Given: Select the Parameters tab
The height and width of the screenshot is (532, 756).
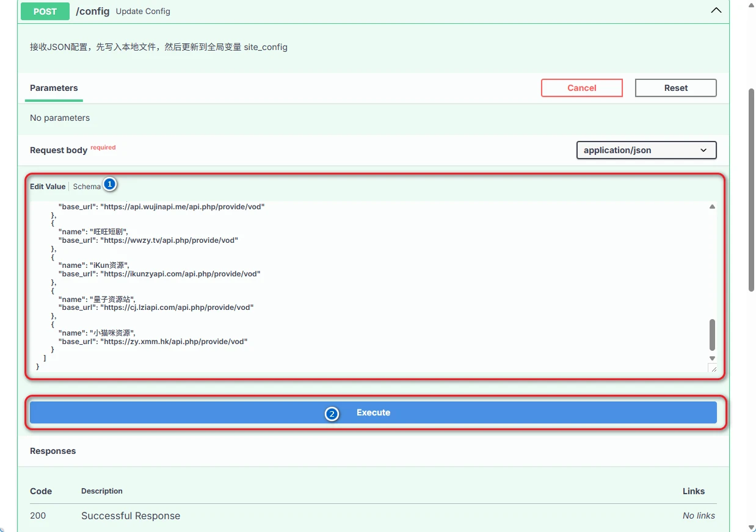Looking at the screenshot, I should point(54,88).
